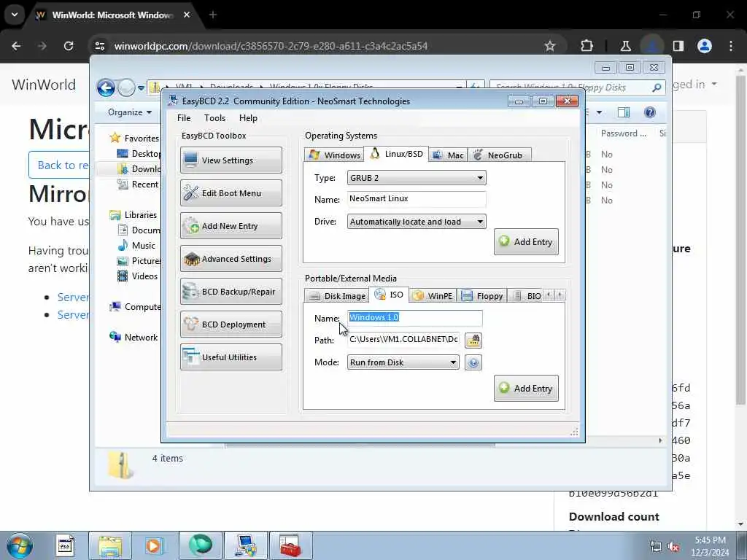Click the NeoSmart Linux name field

coord(417,199)
